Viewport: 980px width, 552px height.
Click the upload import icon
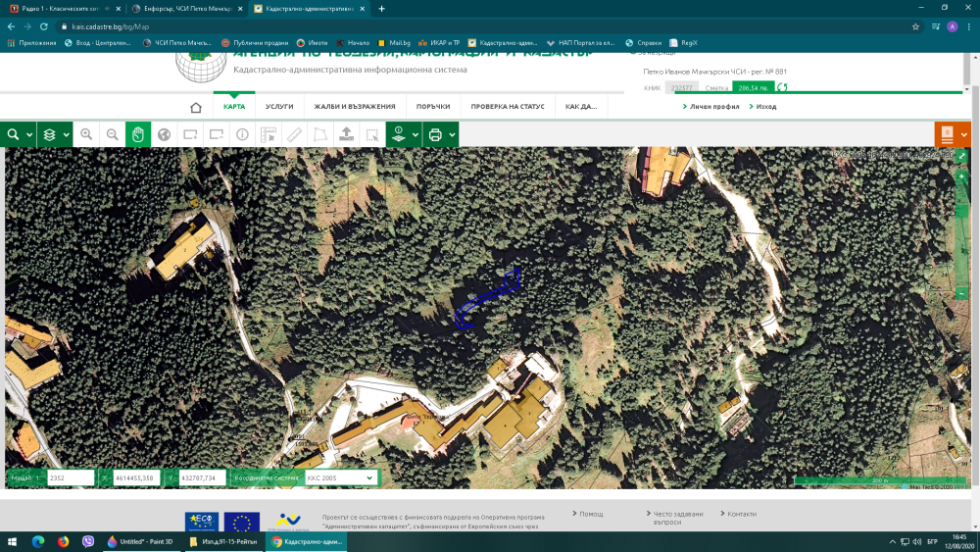click(346, 134)
